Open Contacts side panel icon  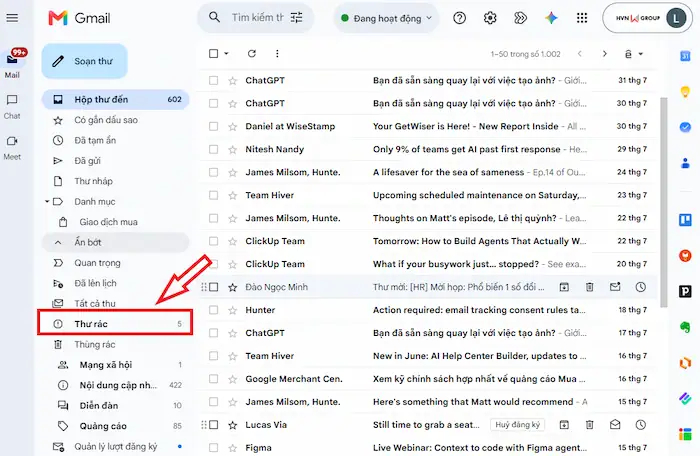pyautogui.click(x=685, y=163)
